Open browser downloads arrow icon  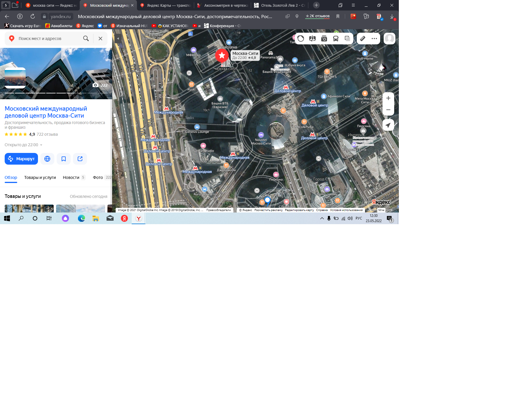coord(392,17)
